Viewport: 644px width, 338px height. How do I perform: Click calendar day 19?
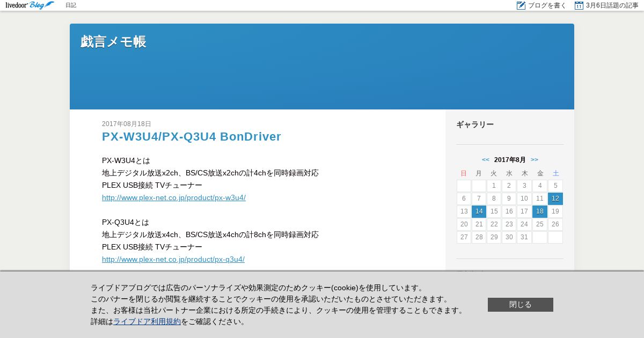coord(555,211)
